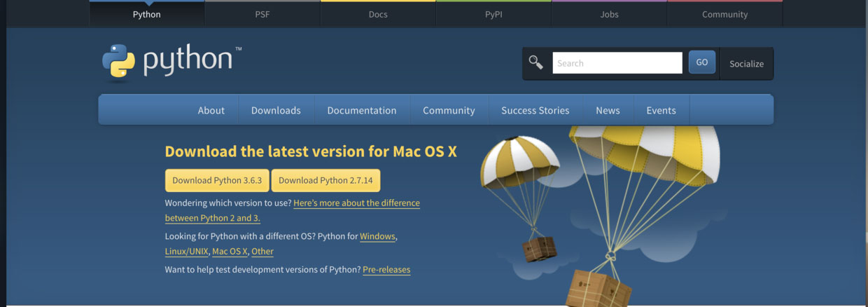Open the Documentation navigation menu

[x=362, y=110]
